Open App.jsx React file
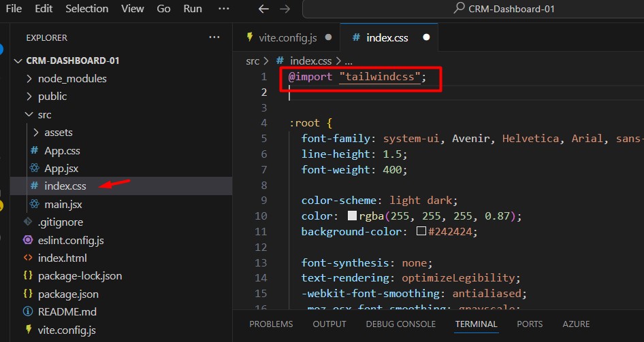This screenshot has width=644, height=342. tap(62, 168)
